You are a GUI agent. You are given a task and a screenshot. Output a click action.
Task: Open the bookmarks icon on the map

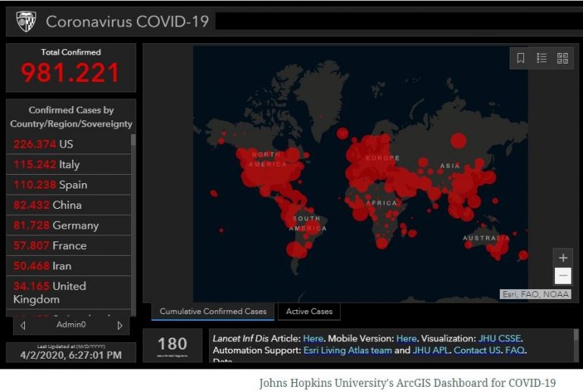click(521, 58)
